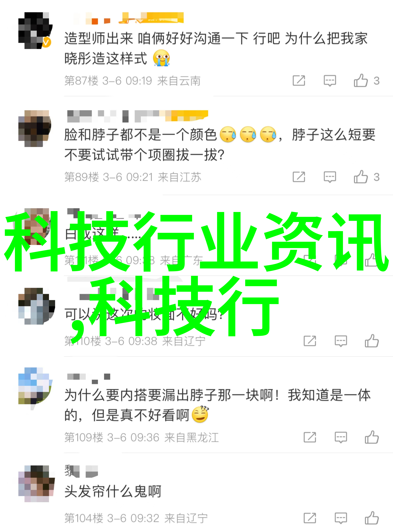Like the 第109楼 comment from 黑龙江
Screen dimensions: 393x532
pyautogui.click(x=372, y=437)
